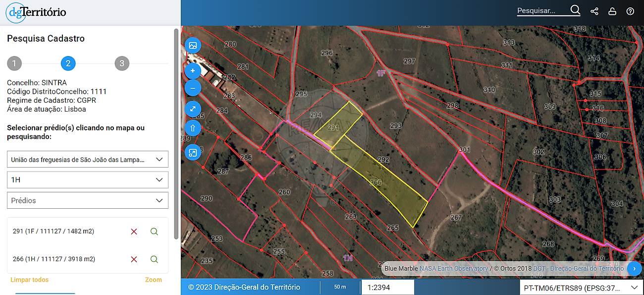Screen dimensions: 644x295
Task: Open the help question mark icon
Action: 630,11
